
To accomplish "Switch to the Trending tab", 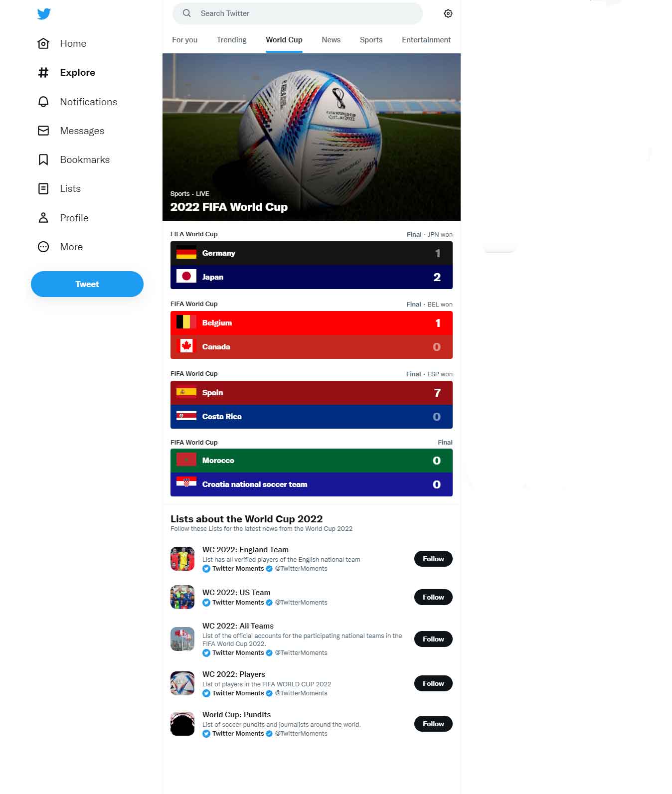I will tap(231, 40).
